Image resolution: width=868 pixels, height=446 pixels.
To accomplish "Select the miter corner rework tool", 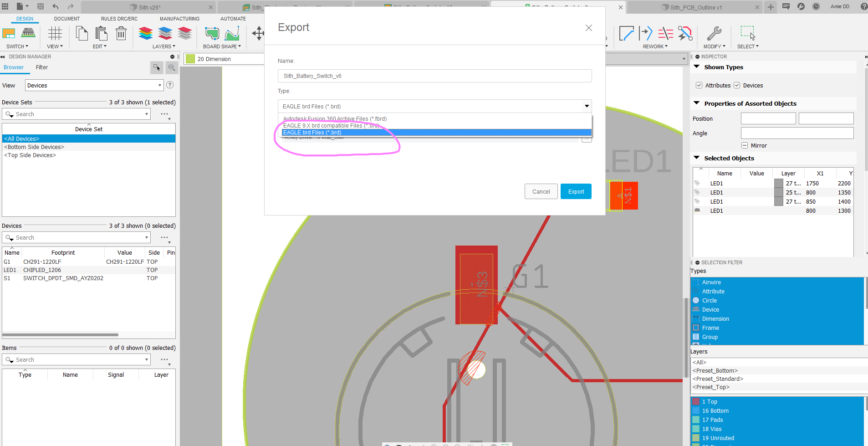I will click(626, 33).
